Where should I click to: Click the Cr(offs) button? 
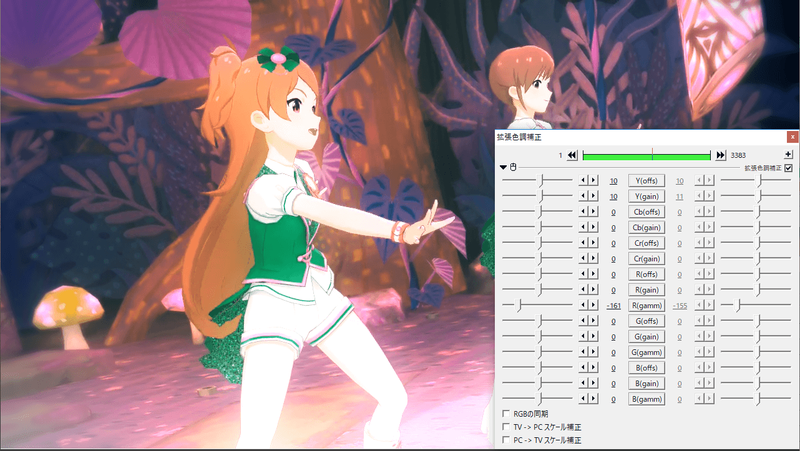click(646, 243)
